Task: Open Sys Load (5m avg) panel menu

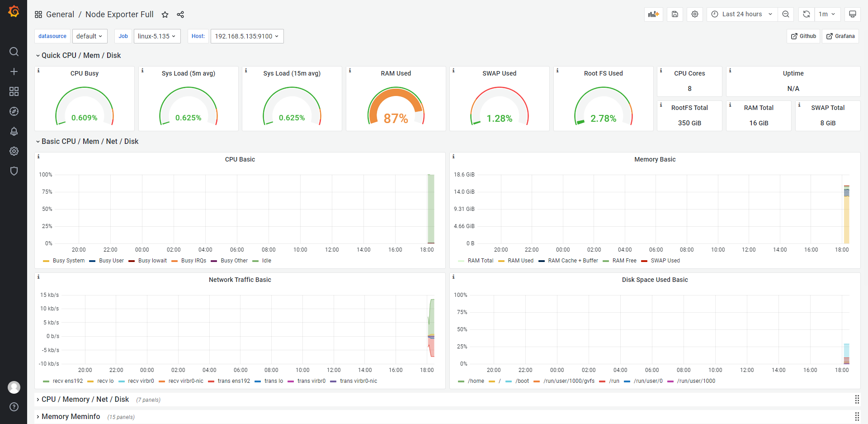Action: 189,73
